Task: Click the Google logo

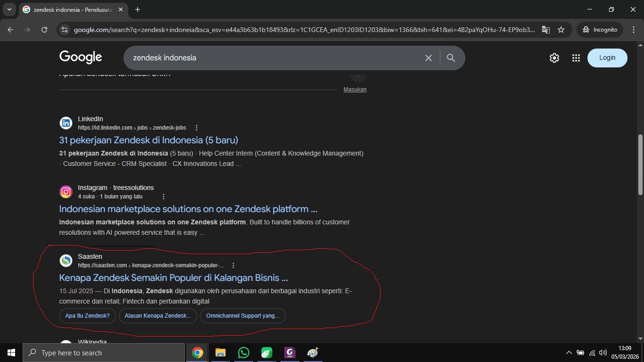Action: pyautogui.click(x=81, y=58)
